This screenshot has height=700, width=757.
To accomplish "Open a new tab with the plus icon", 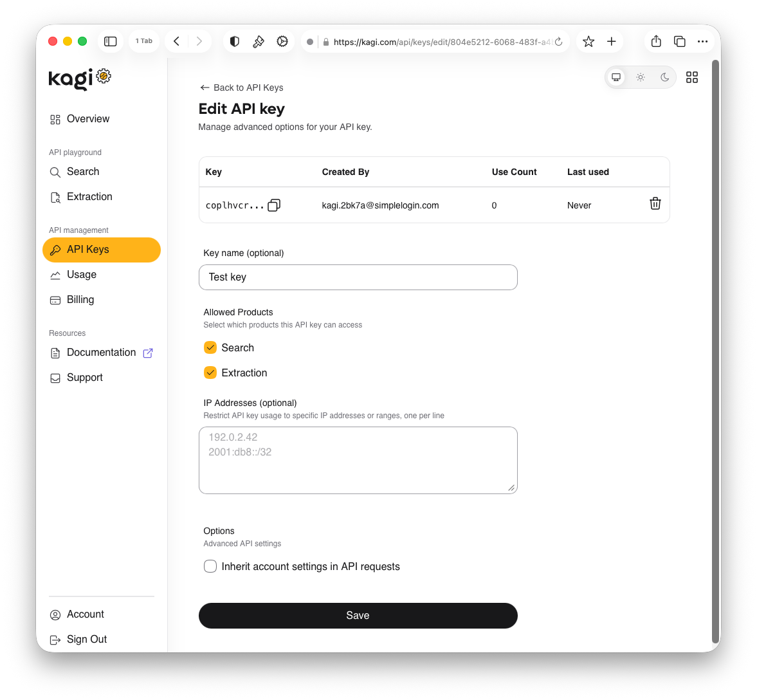I will [x=611, y=42].
